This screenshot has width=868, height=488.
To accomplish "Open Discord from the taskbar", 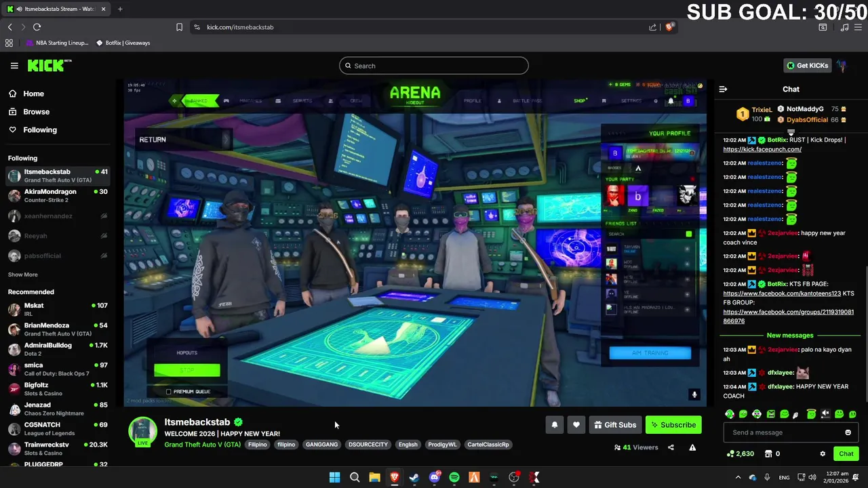I will (435, 477).
